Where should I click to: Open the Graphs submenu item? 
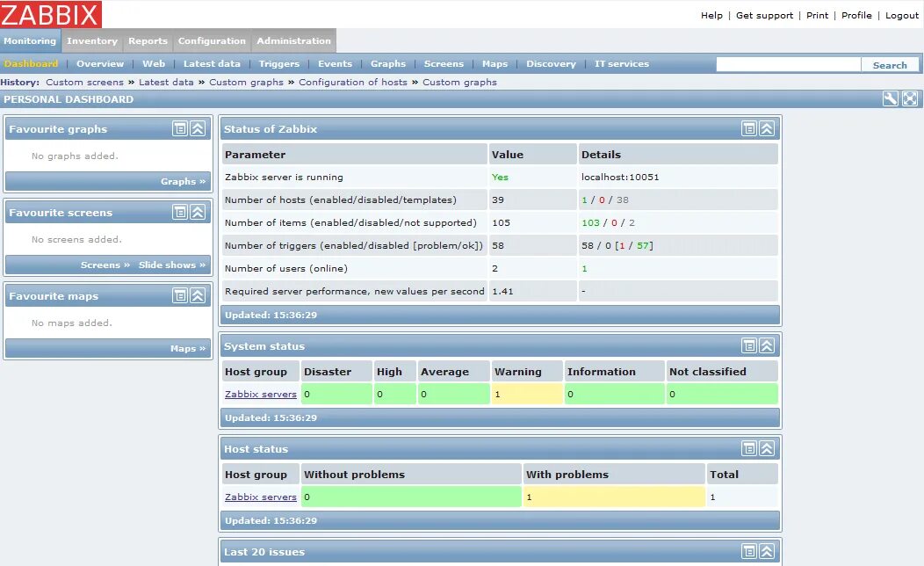pyautogui.click(x=387, y=63)
